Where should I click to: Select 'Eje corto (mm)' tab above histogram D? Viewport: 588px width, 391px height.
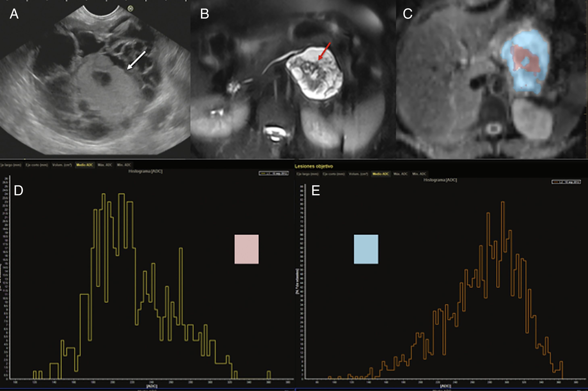coord(37,165)
